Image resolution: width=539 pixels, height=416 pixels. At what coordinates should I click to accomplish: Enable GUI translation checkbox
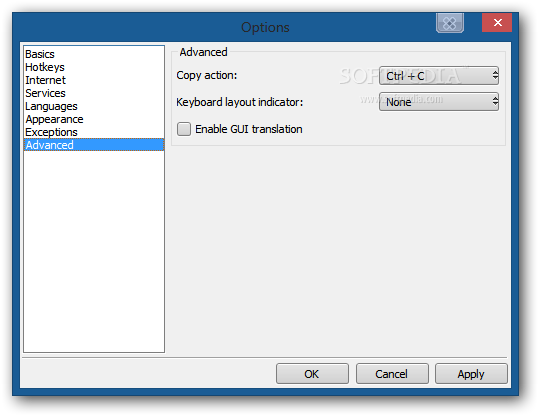click(x=184, y=129)
